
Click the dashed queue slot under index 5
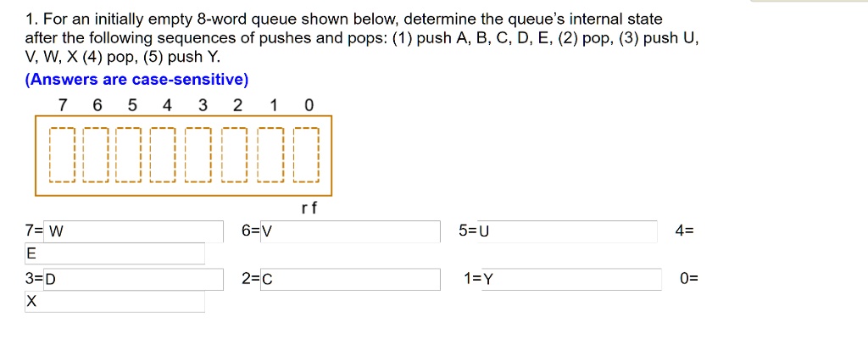pos(129,155)
